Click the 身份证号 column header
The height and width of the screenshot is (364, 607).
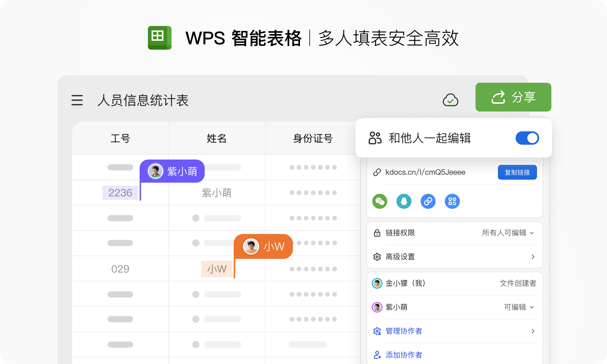313,138
